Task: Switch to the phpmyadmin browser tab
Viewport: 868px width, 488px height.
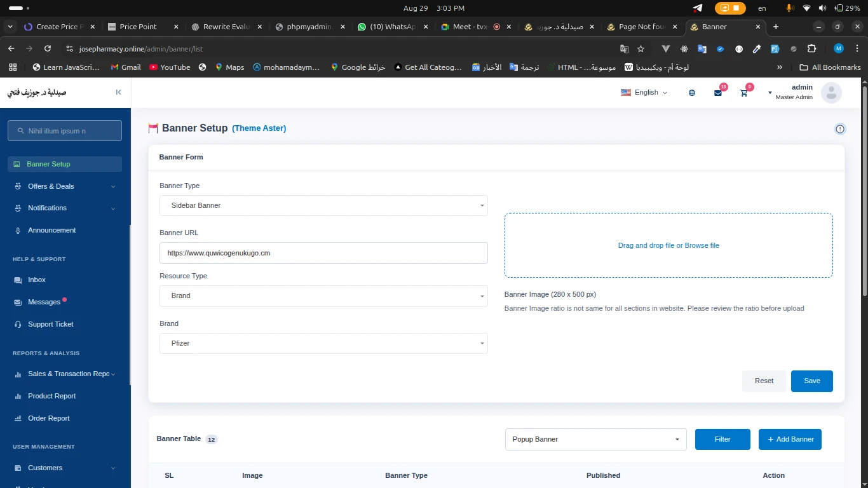Action: [309, 27]
